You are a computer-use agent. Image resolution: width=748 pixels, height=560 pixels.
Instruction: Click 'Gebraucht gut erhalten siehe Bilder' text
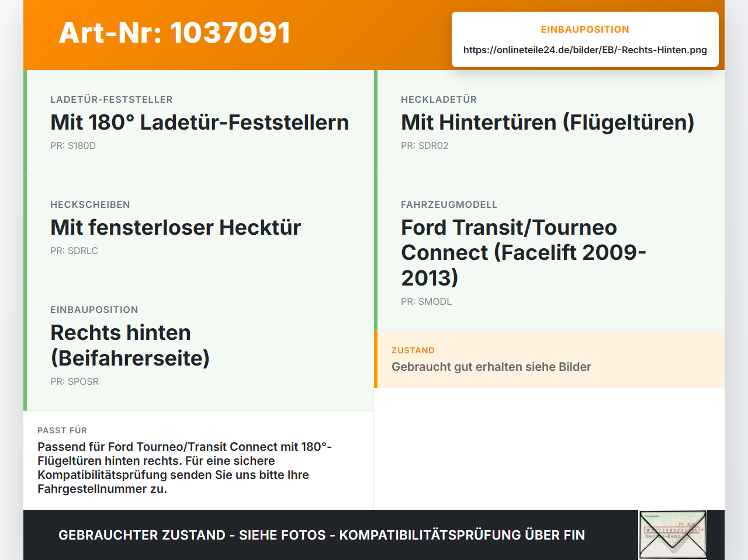(491, 367)
